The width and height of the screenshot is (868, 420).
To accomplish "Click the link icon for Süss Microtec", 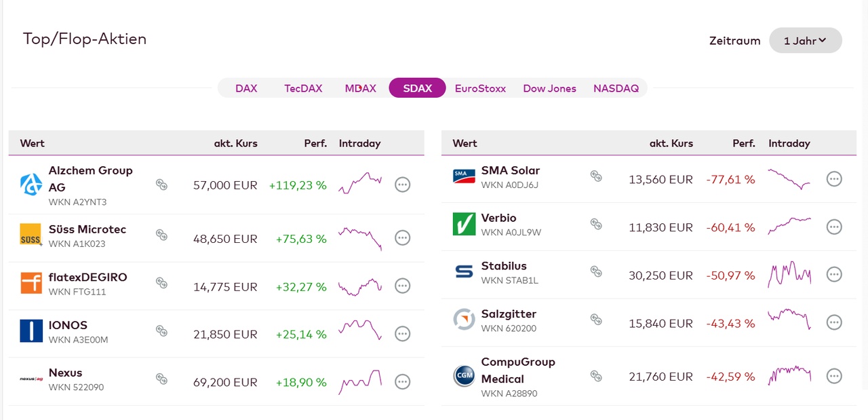I will [161, 235].
